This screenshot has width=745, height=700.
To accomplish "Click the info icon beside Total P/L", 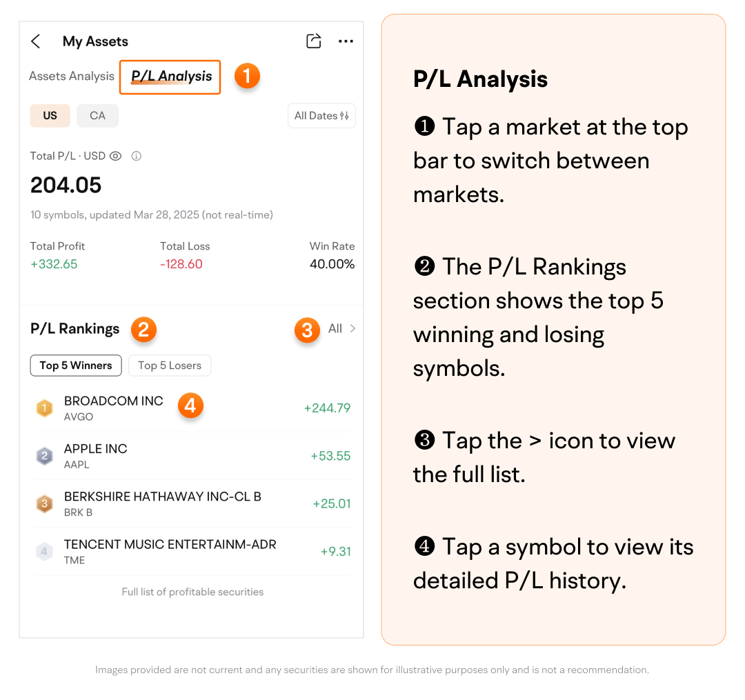I will click(x=137, y=156).
